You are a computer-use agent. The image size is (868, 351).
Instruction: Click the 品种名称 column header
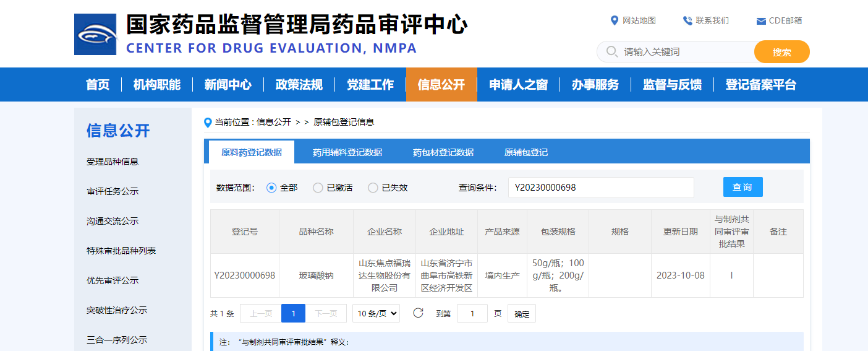[x=317, y=232]
